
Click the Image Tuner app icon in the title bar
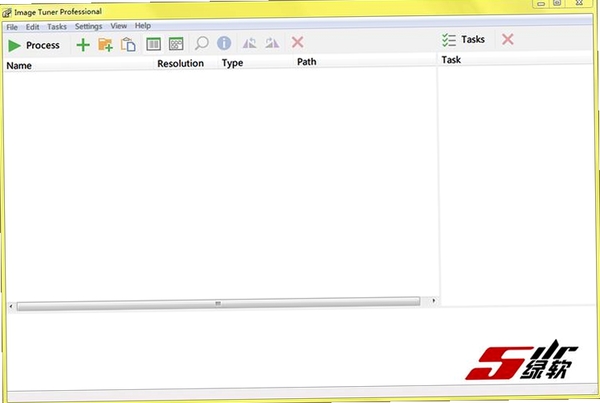(7, 13)
